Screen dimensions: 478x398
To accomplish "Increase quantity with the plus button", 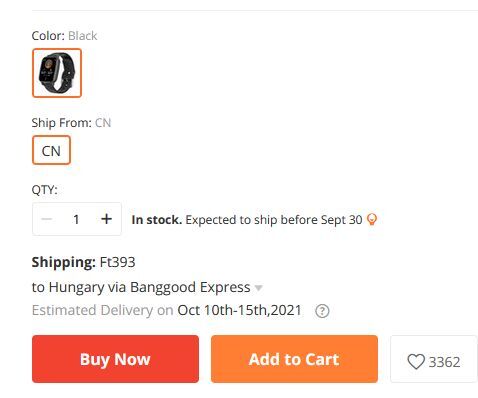I will [x=106, y=219].
